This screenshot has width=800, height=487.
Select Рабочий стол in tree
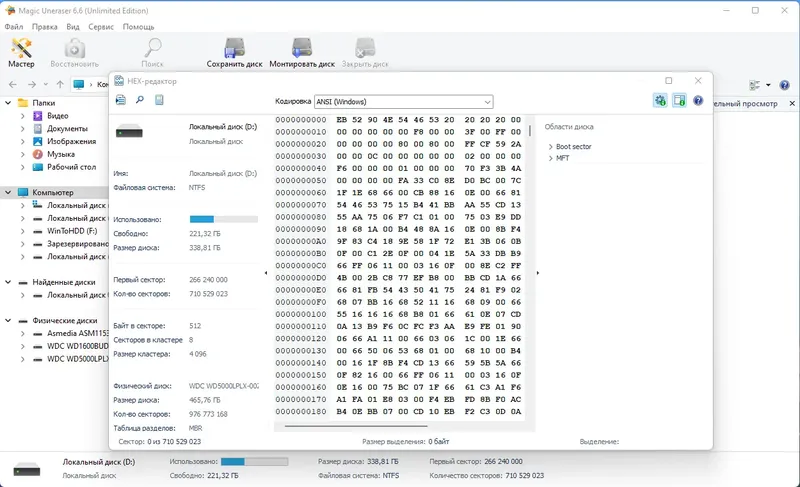tap(71, 167)
